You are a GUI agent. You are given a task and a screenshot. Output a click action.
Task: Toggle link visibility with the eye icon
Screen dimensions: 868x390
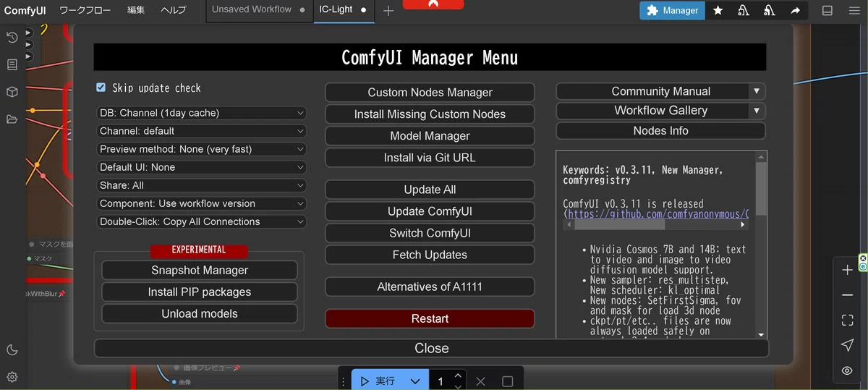(x=847, y=370)
